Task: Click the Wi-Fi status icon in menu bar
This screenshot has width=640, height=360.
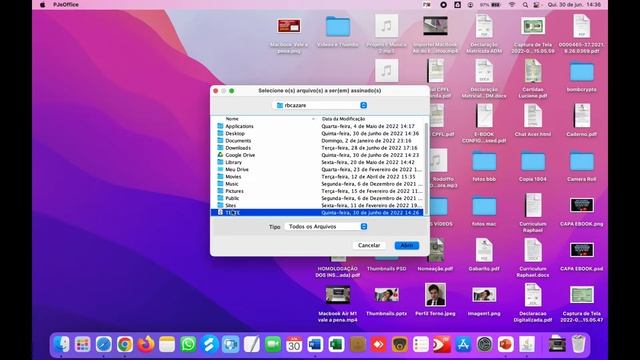Action: pos(511,4)
